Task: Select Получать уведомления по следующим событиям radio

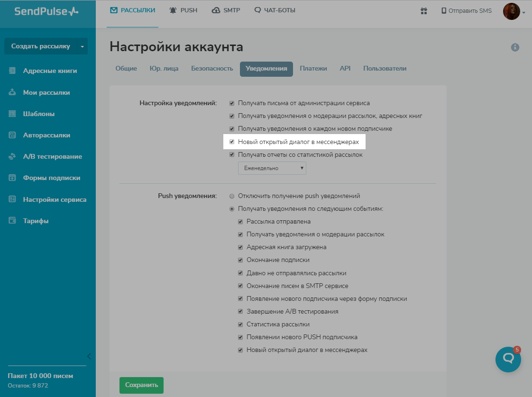Action: point(232,209)
